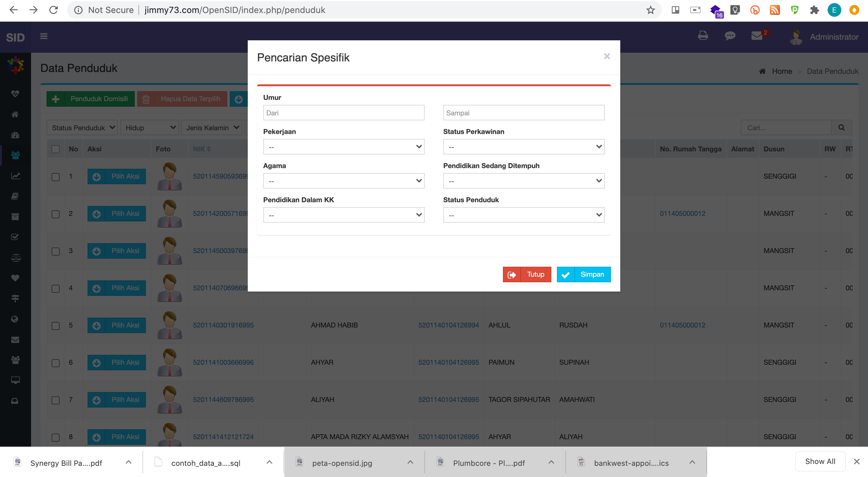Open the Jenis Kelamin filter dropdown
The width and height of the screenshot is (868, 477).
tap(211, 128)
